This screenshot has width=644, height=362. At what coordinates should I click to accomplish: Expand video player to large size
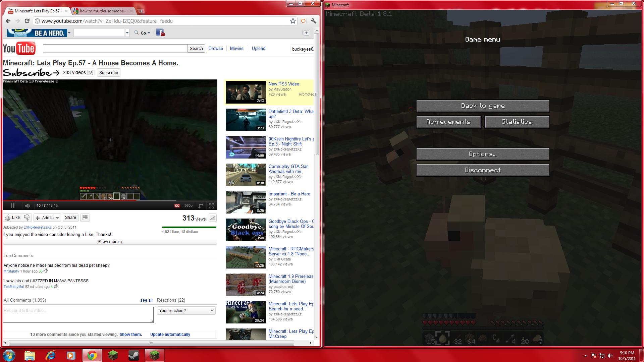201,205
